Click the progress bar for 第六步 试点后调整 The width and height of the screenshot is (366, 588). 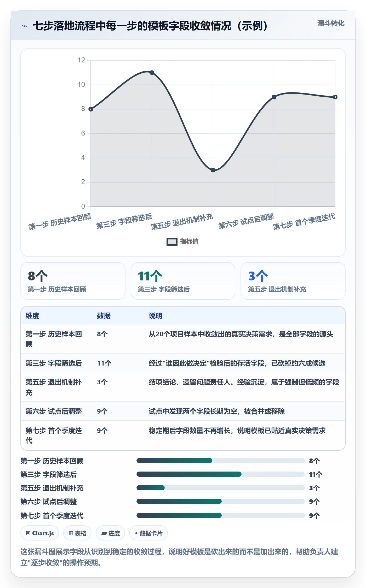(221, 501)
